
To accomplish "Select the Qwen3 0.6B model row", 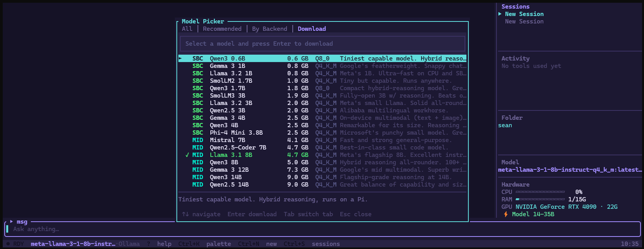I will [x=322, y=59].
